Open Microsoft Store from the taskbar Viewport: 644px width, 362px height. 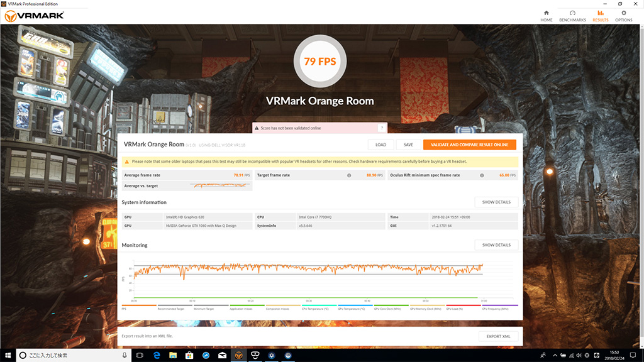[189, 356]
